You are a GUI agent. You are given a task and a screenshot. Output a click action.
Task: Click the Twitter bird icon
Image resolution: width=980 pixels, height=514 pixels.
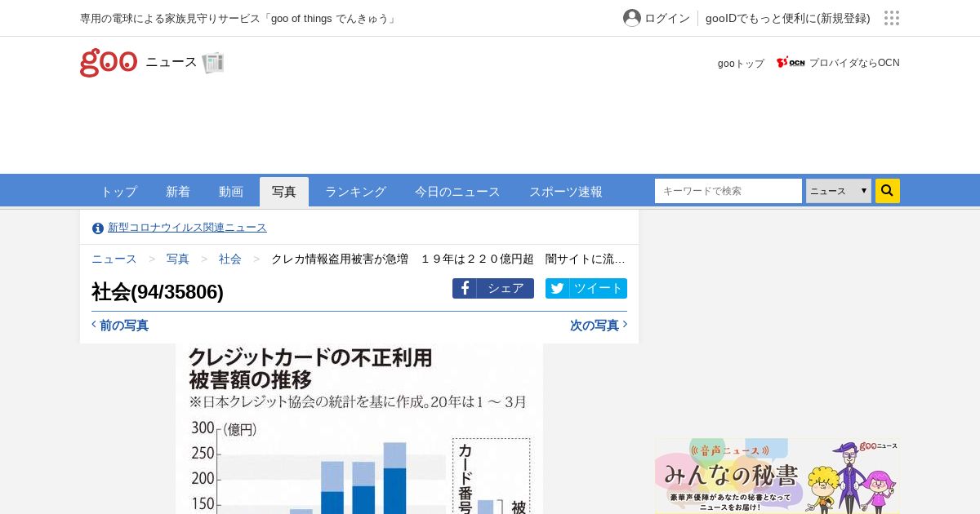[x=557, y=288]
